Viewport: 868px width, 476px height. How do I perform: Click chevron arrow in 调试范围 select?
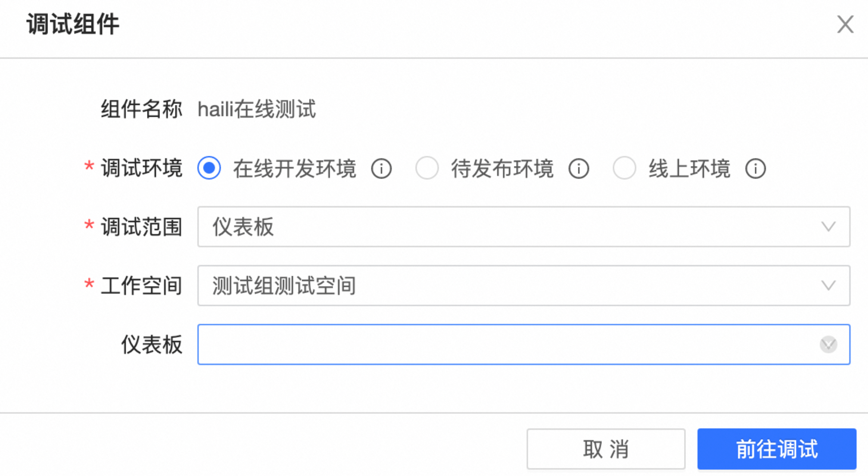(828, 227)
